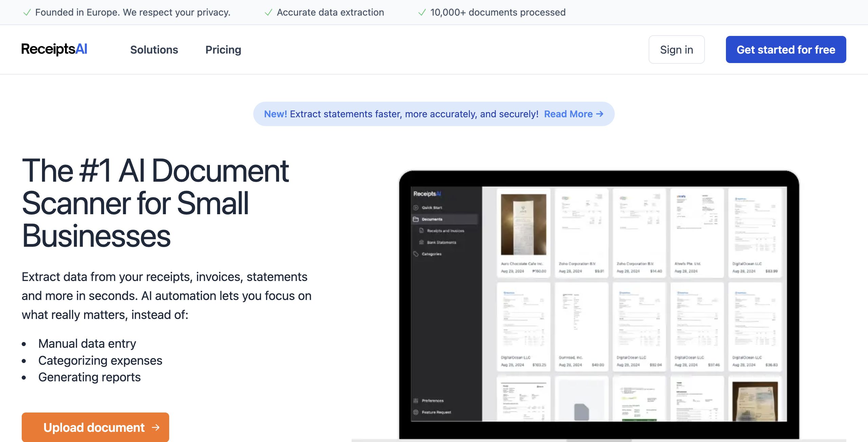Screen dimensions: 868x442
Task: Open the Solutions menu
Action: (x=154, y=49)
